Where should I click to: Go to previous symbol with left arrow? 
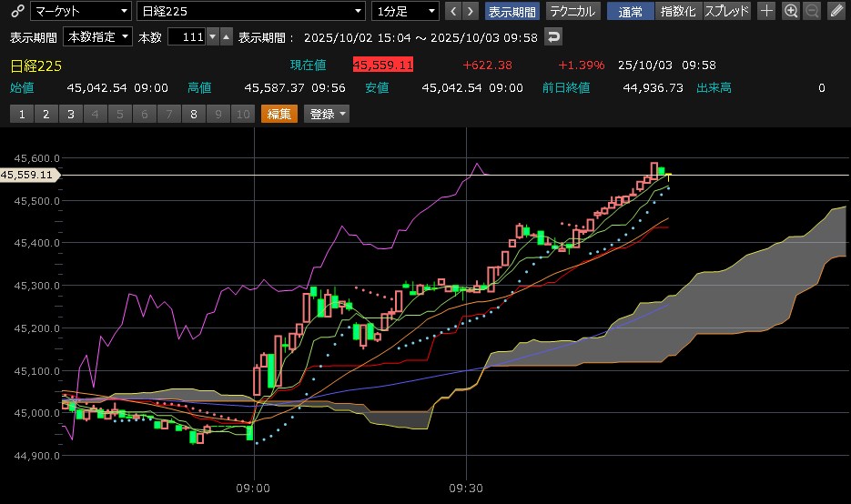click(x=452, y=11)
